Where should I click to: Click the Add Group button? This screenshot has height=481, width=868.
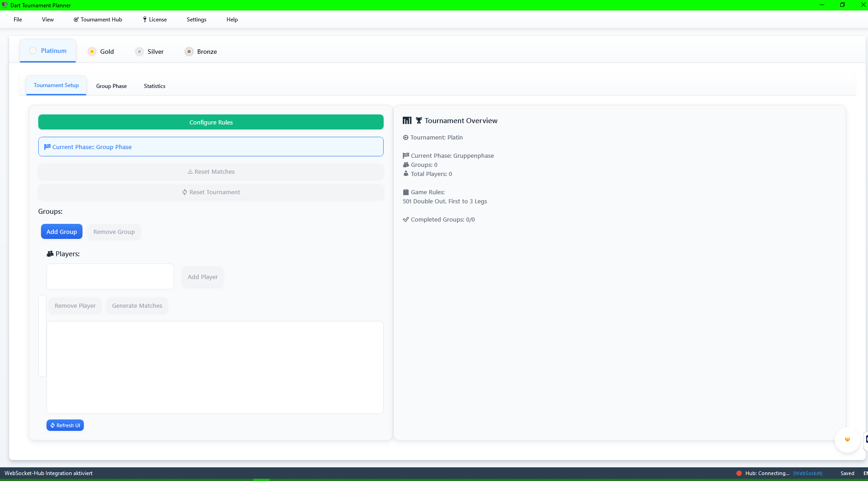[62, 232]
